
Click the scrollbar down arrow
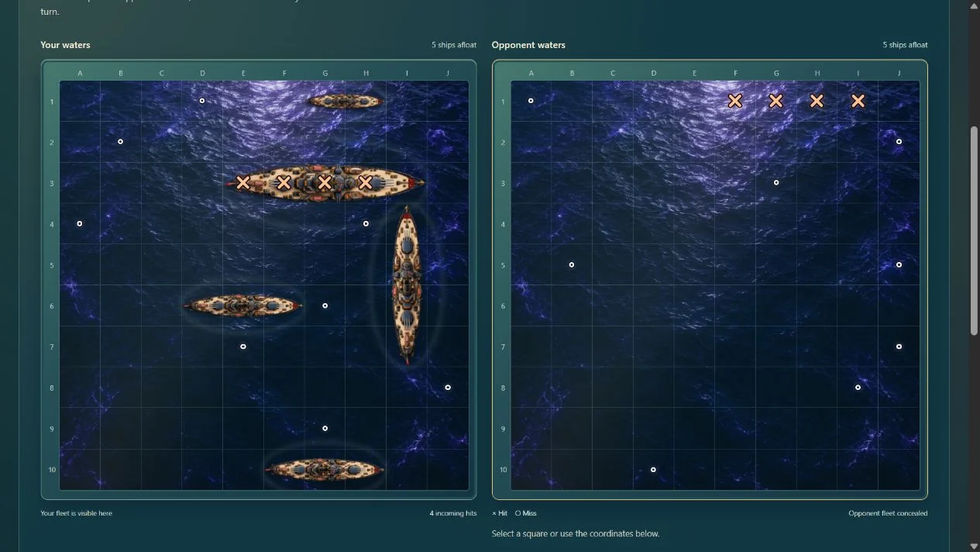(974, 547)
